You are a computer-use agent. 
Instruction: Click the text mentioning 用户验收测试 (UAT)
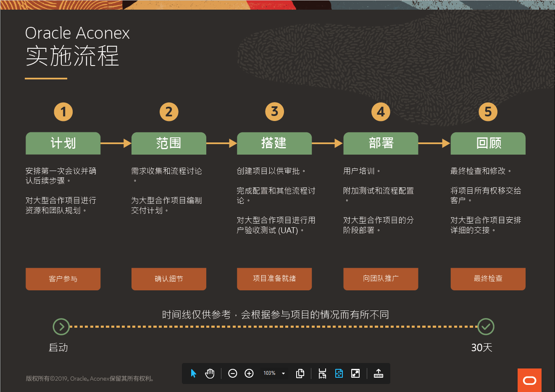coord(276,225)
